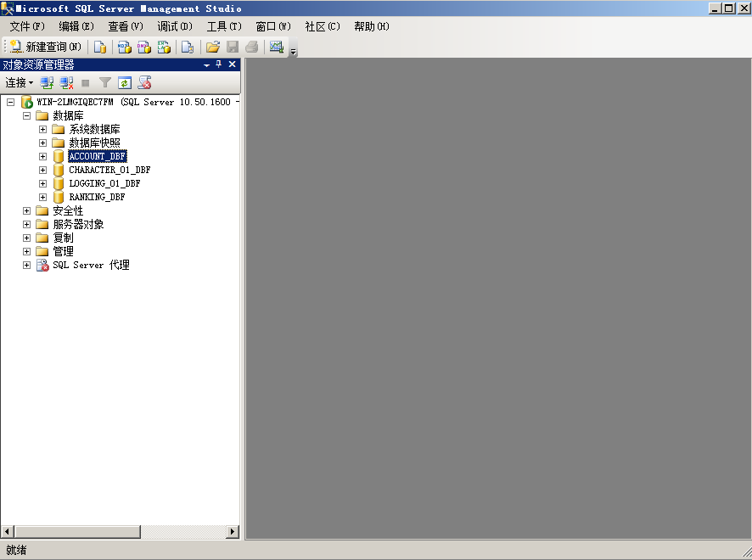Image resolution: width=752 pixels, height=560 pixels.
Task: Select the RANKING_DBF database
Action: click(97, 197)
